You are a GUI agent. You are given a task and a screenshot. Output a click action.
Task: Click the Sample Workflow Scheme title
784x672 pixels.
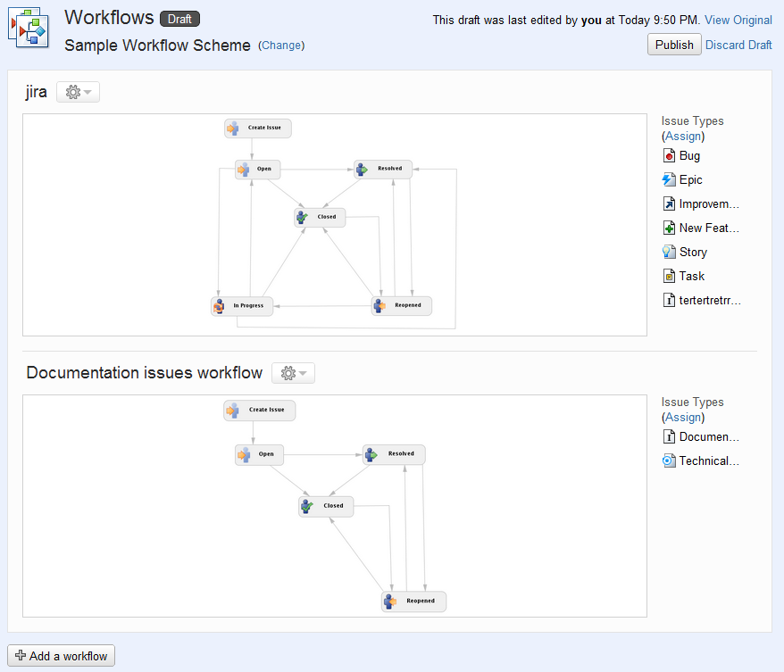(x=157, y=45)
